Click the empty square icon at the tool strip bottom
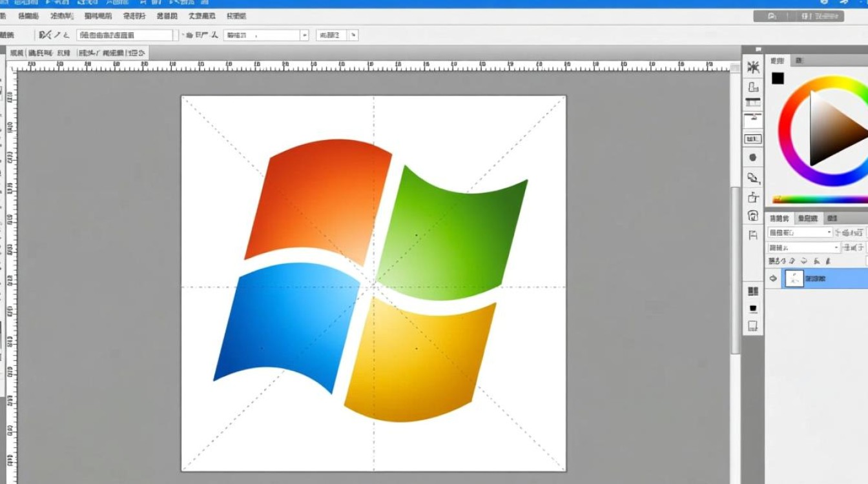Screen dimensions: 868x484 coord(752,327)
